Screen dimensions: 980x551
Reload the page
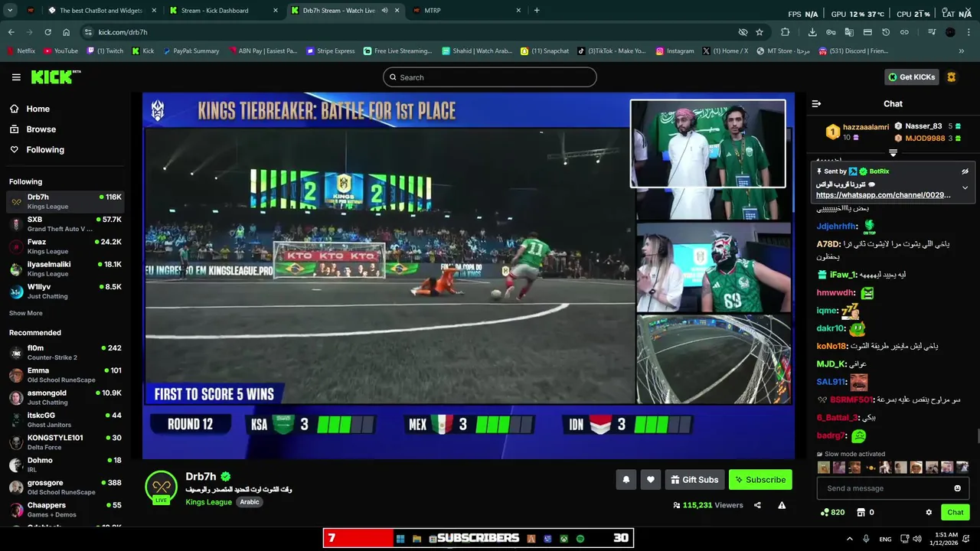click(47, 32)
